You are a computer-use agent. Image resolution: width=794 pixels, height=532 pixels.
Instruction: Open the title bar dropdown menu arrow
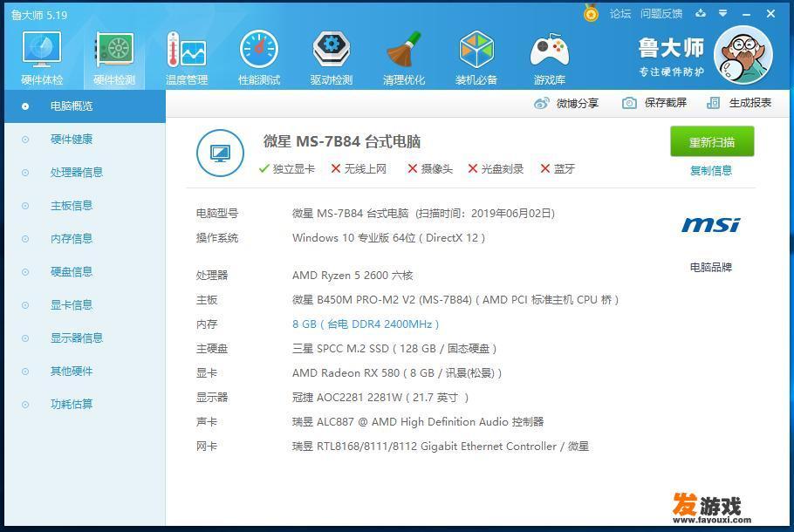[723, 14]
